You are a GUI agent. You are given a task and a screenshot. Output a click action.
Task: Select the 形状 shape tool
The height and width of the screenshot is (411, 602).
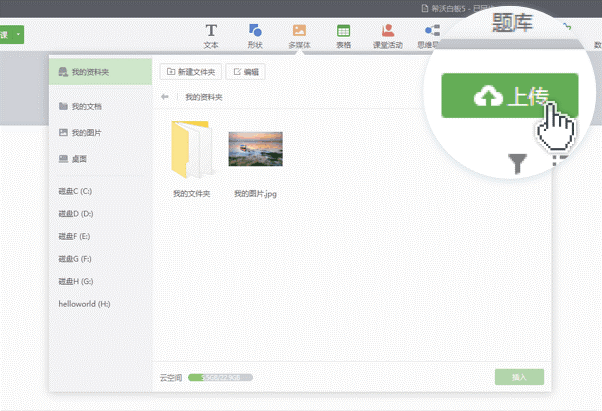(x=255, y=36)
